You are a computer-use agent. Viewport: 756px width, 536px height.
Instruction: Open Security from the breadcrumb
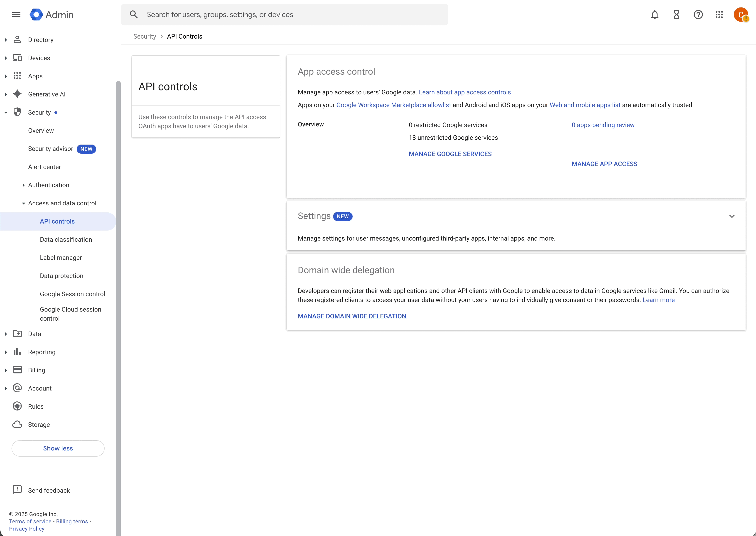[x=145, y=36]
